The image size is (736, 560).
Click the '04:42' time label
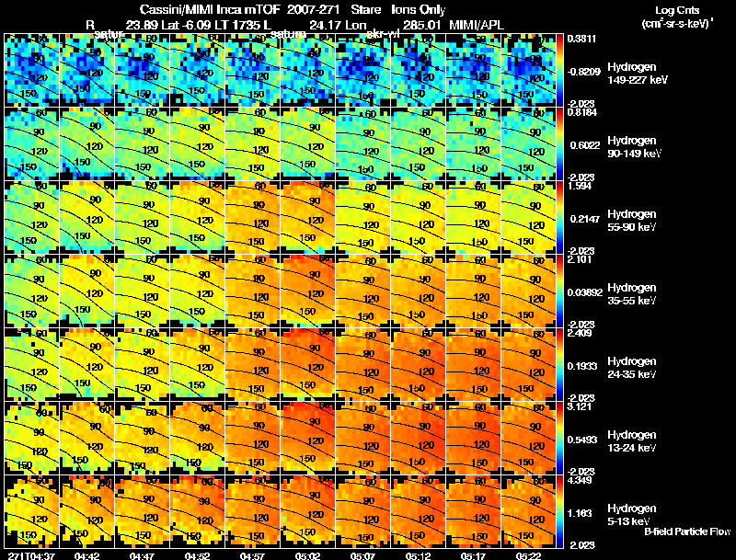(86, 555)
